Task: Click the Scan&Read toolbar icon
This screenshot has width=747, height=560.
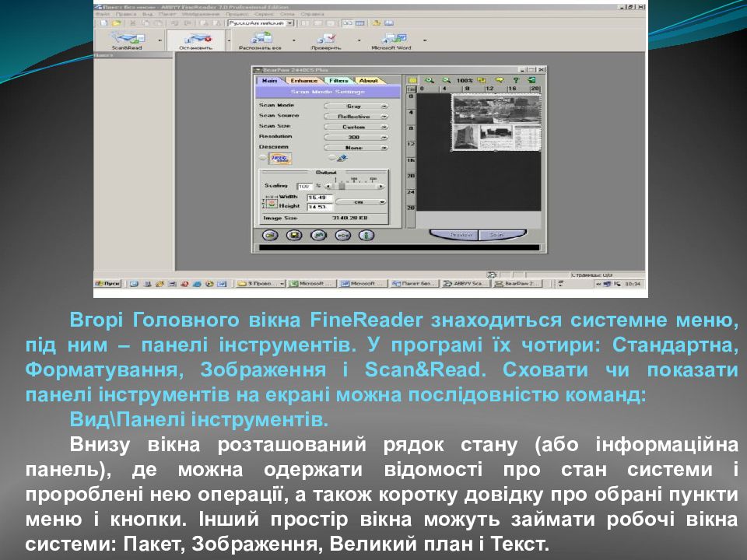Action: pyautogui.click(x=127, y=37)
